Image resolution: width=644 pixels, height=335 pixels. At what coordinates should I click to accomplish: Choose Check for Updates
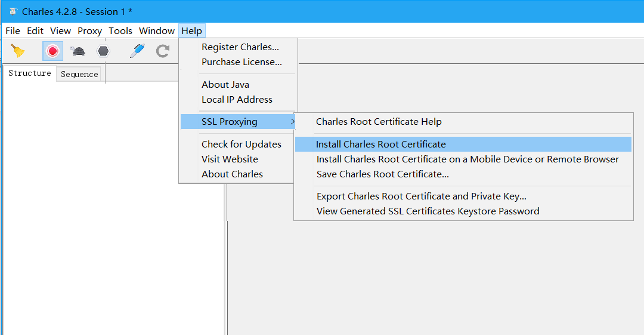click(241, 145)
